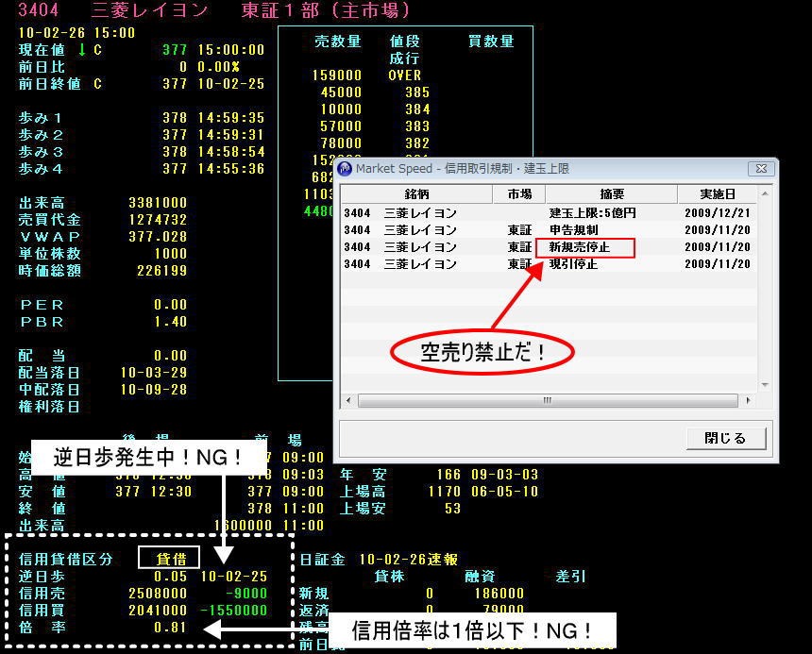Click the left arrow of the horizontal scrollbar
The width and height of the screenshot is (812, 654).
point(348,400)
